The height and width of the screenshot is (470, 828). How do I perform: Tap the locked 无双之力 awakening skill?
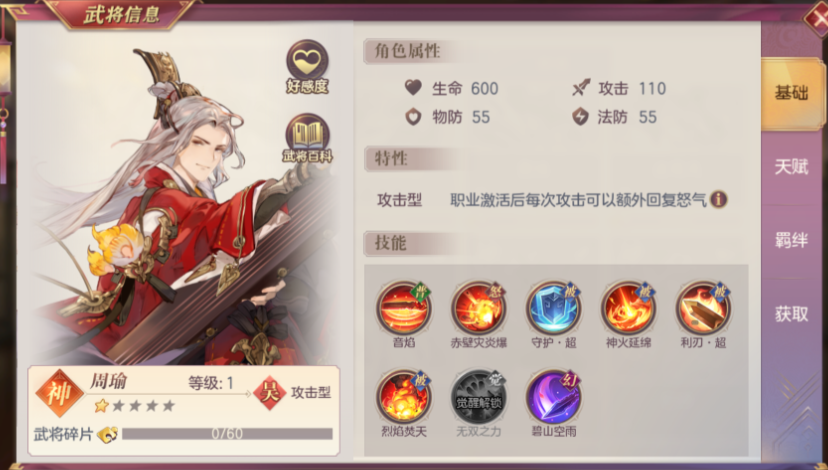pos(478,397)
